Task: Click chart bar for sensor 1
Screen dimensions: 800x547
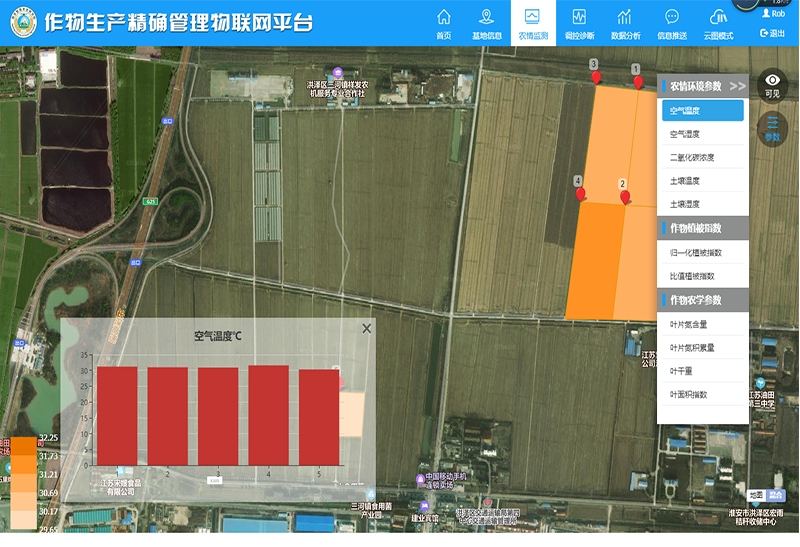Action: coord(117,416)
